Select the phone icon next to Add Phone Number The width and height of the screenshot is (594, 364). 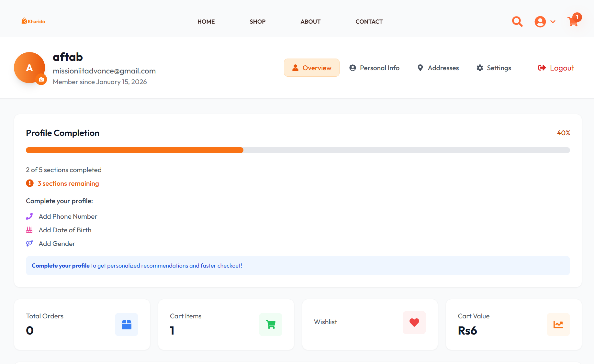pyautogui.click(x=29, y=216)
